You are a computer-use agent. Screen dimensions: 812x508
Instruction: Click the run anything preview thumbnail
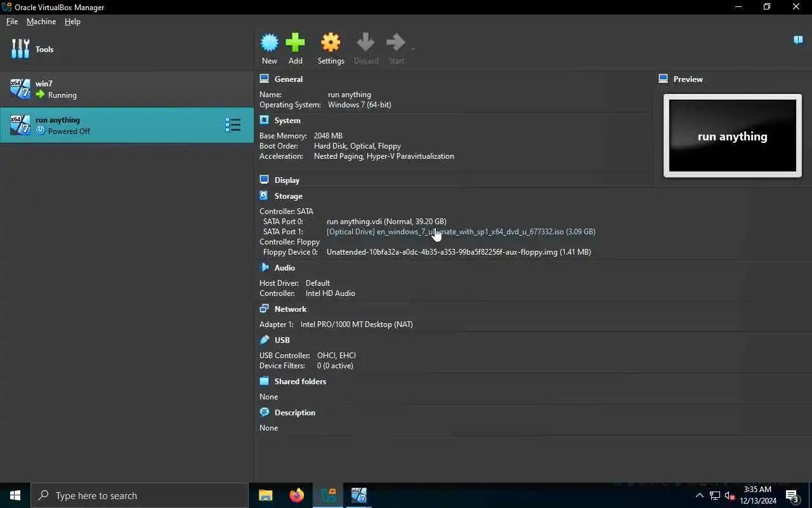[x=733, y=136]
